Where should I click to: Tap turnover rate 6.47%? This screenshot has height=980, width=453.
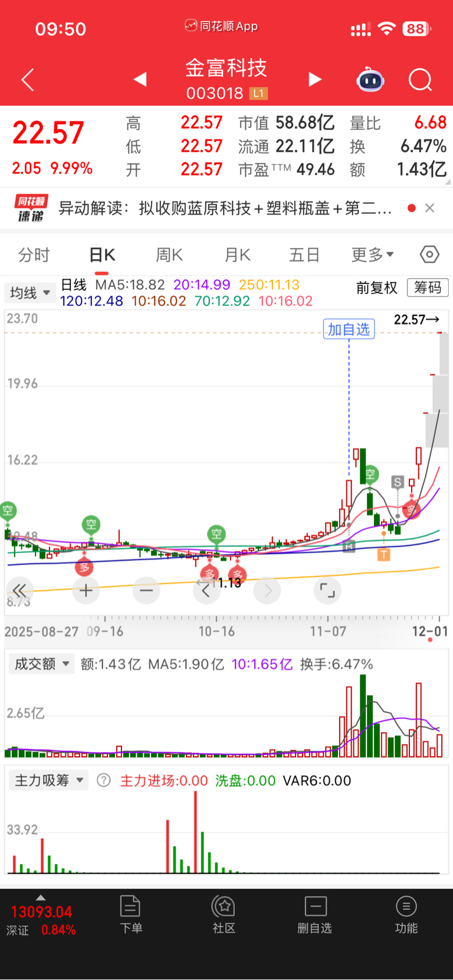click(423, 146)
